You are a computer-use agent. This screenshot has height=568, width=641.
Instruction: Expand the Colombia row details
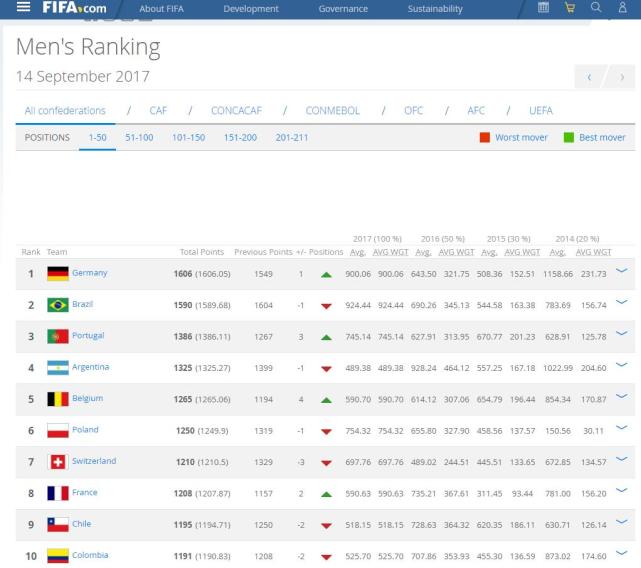click(x=621, y=553)
